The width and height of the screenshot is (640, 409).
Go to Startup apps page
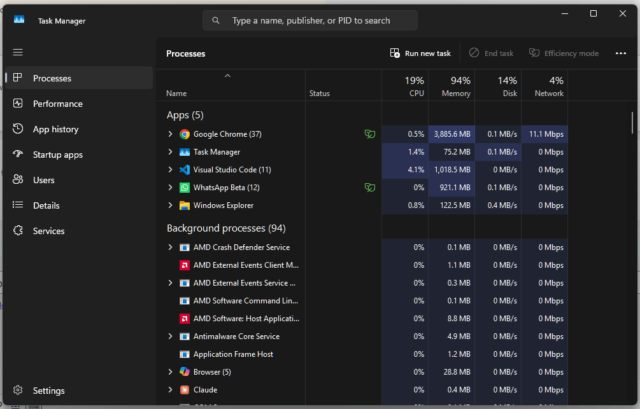[79, 154]
